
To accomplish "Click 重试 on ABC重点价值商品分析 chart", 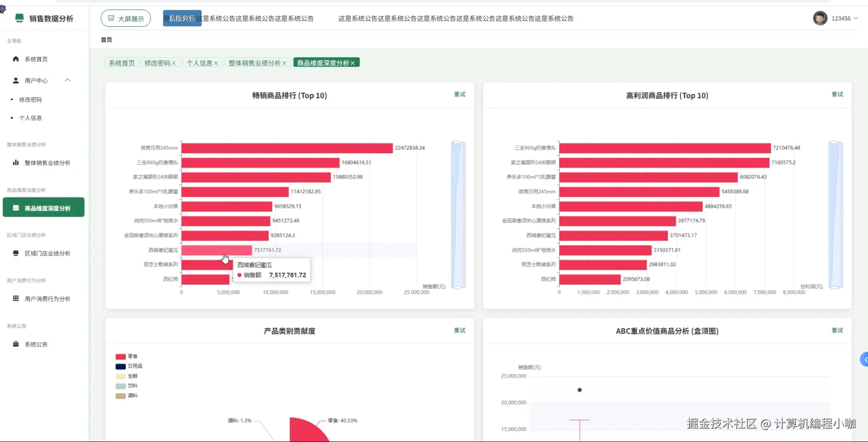I will click(838, 331).
